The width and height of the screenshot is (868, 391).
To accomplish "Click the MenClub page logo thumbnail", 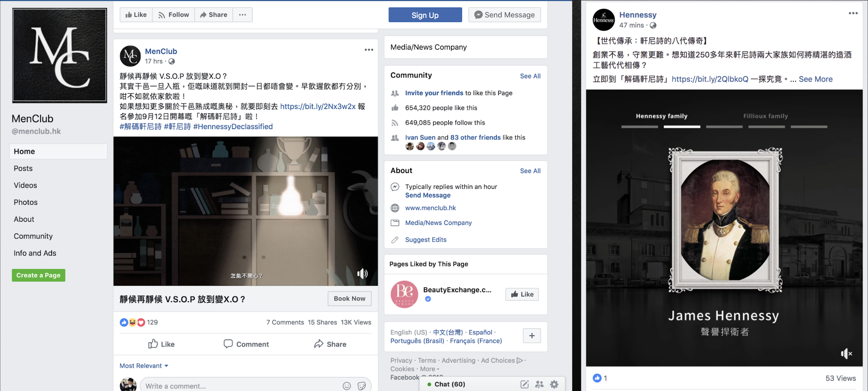I will pyautogui.click(x=59, y=55).
